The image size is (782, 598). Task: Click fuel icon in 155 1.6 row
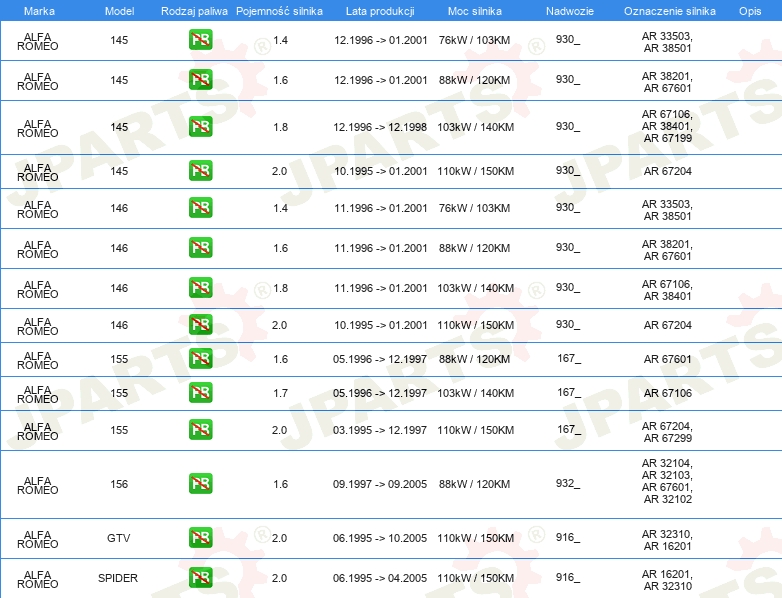coord(200,359)
